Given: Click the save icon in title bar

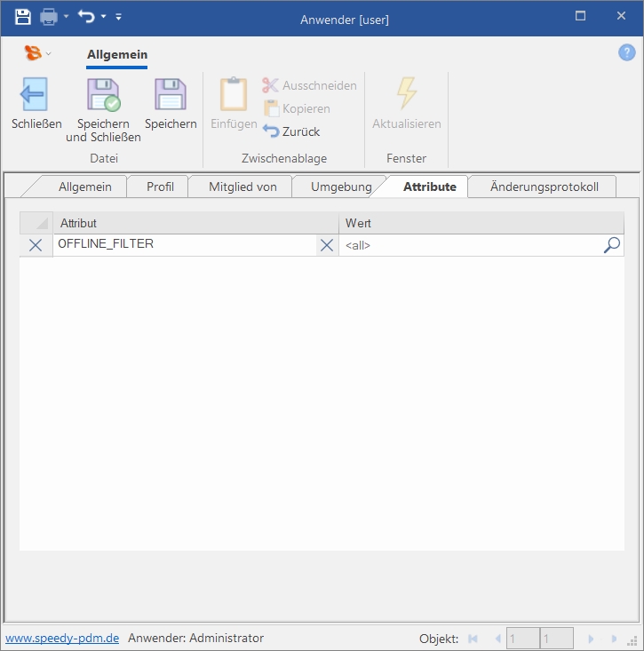Looking at the screenshot, I should (x=22, y=17).
